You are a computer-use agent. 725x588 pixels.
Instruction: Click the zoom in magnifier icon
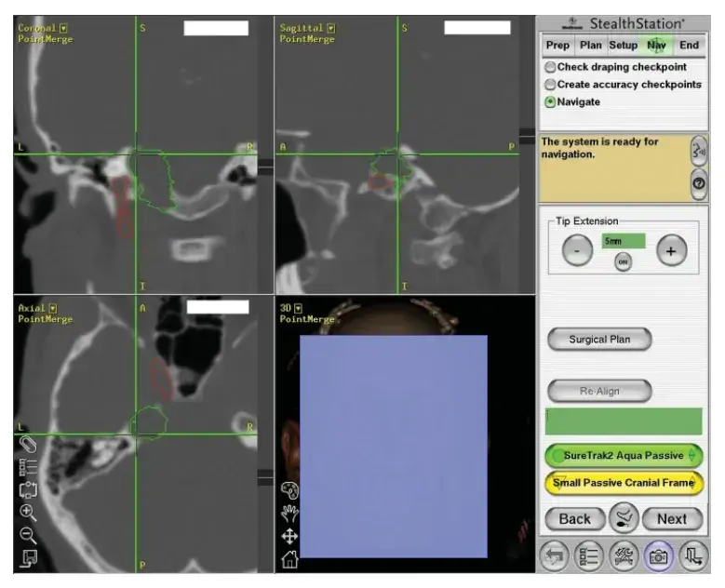point(28,513)
